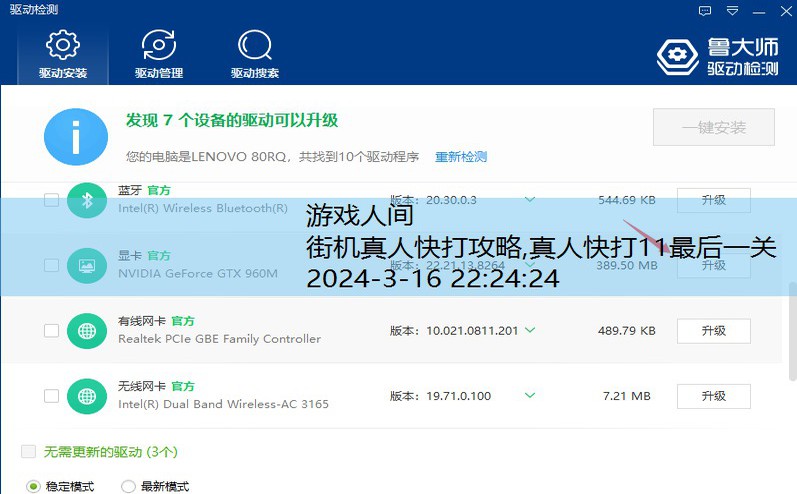
Task: Check the 蓝牙 driver checkbox
Action: coord(51,200)
